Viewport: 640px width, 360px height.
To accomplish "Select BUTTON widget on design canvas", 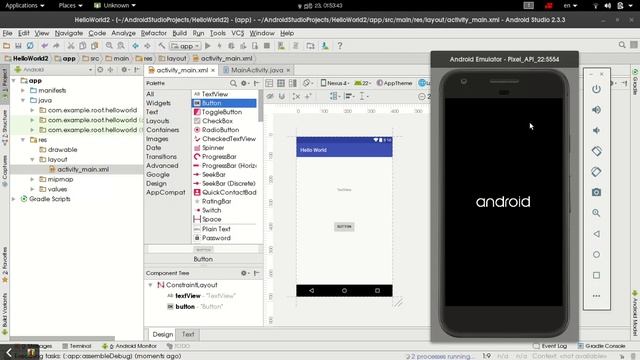I will [x=344, y=227].
